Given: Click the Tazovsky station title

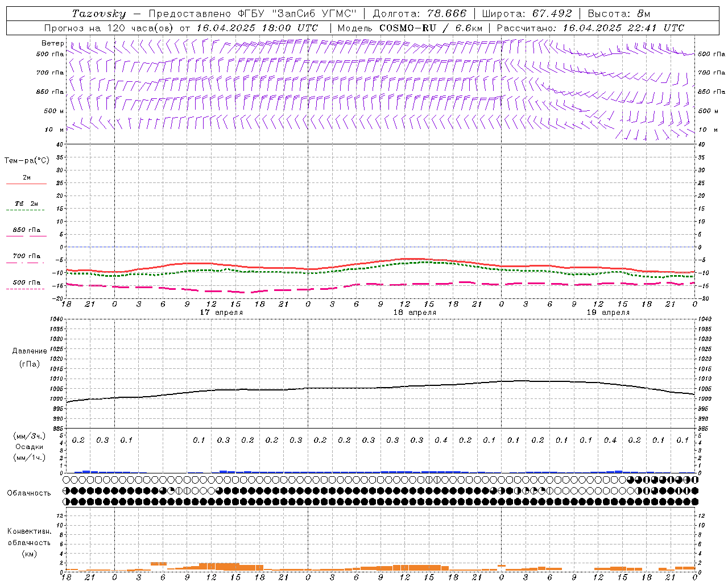Looking at the screenshot, I should click(99, 14).
